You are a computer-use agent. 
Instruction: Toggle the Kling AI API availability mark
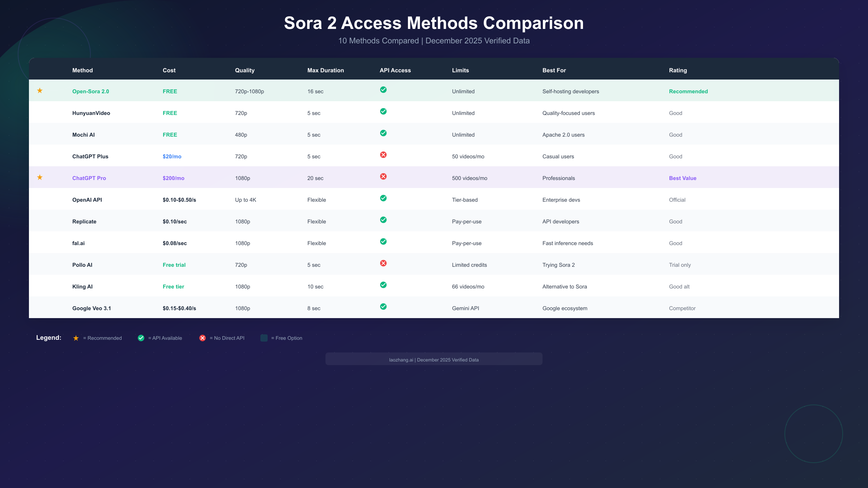[383, 285]
